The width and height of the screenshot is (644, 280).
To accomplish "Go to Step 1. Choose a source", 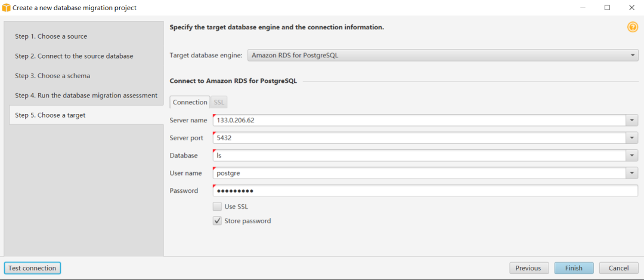I will [x=51, y=36].
